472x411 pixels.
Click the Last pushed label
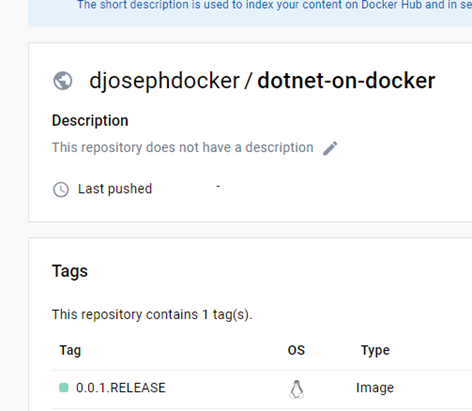115,189
